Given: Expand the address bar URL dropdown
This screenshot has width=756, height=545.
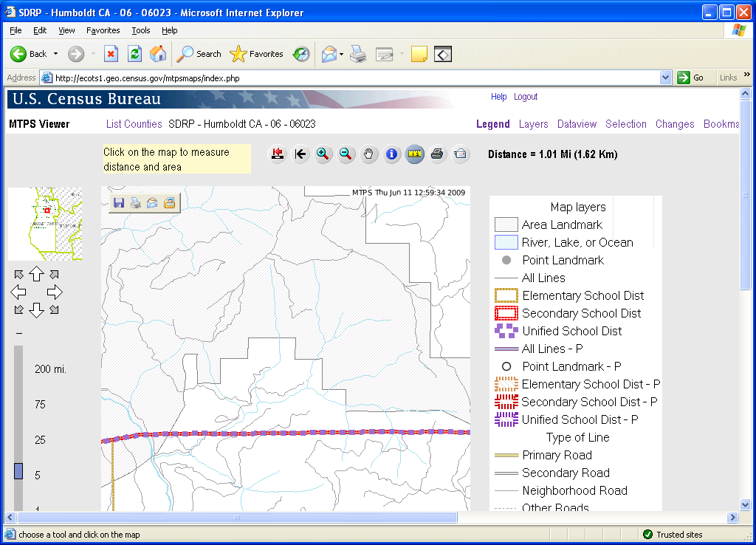Looking at the screenshot, I should click(x=665, y=78).
